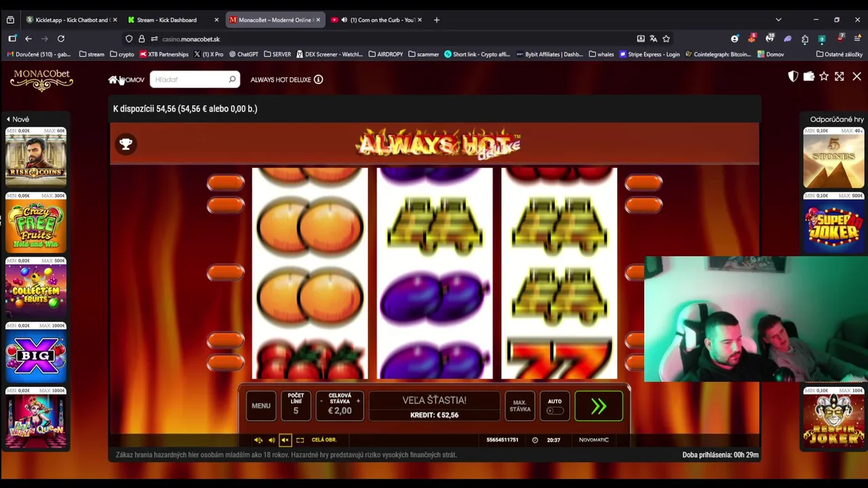The height and width of the screenshot is (488, 868).
Task: Click the MONACObet logo
Action: (x=41, y=80)
